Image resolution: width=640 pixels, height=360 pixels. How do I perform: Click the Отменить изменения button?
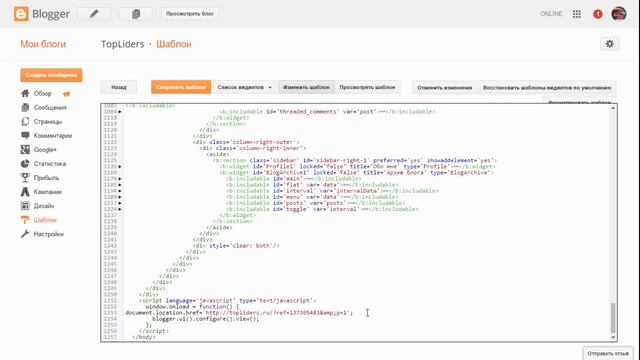click(x=444, y=88)
